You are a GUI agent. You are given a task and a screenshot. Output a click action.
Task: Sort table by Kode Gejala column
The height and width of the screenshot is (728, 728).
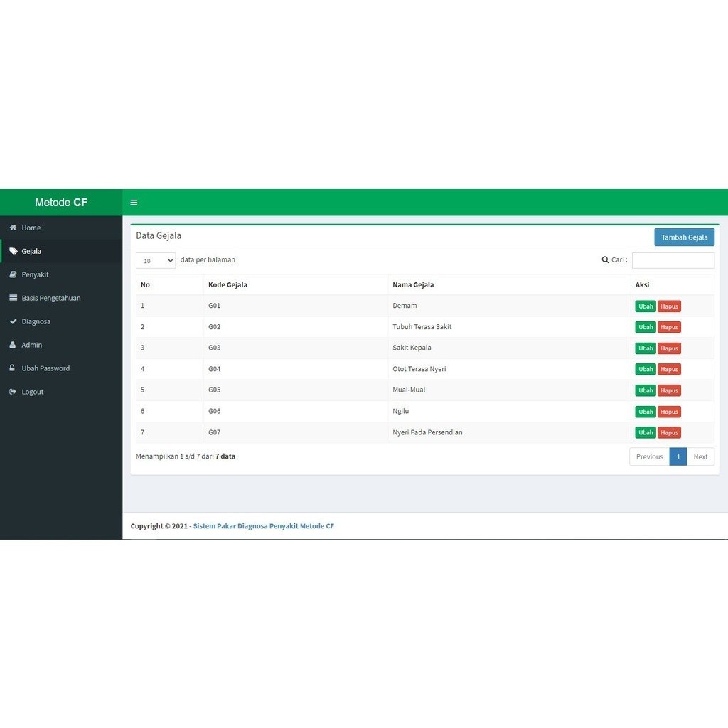(x=227, y=284)
